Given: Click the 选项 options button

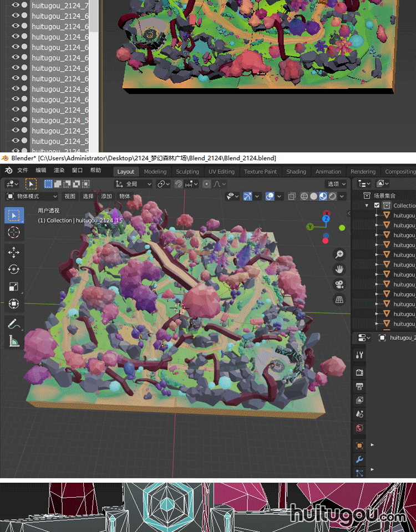Looking at the screenshot, I should pos(336,184).
